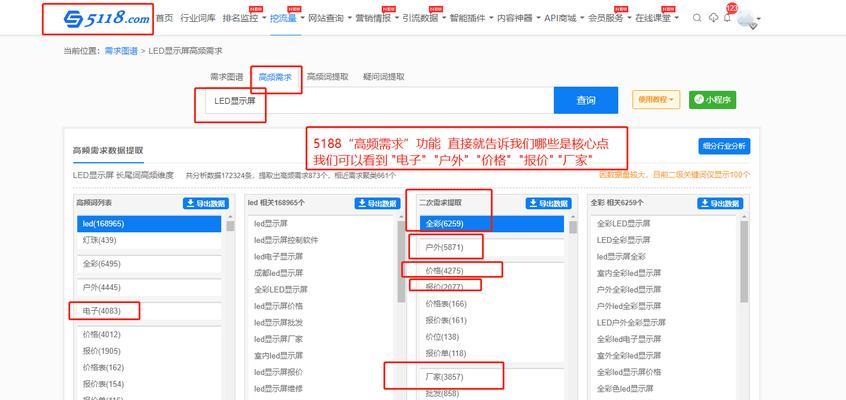Click led显示屏控制软件 in led list
The image size is (846, 400).
(x=286, y=240)
